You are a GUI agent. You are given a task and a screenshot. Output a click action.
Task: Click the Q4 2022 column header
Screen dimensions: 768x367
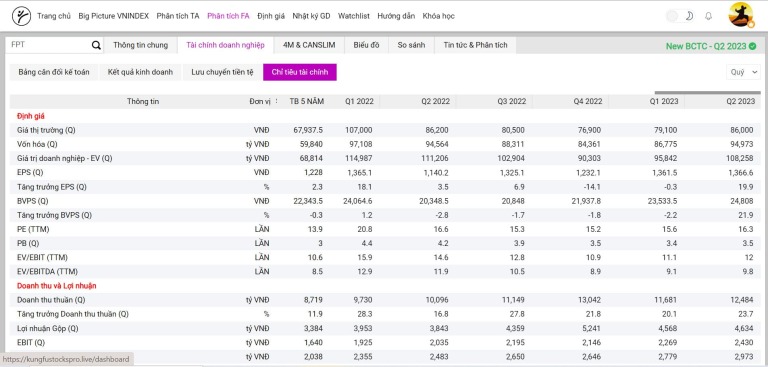pos(588,101)
